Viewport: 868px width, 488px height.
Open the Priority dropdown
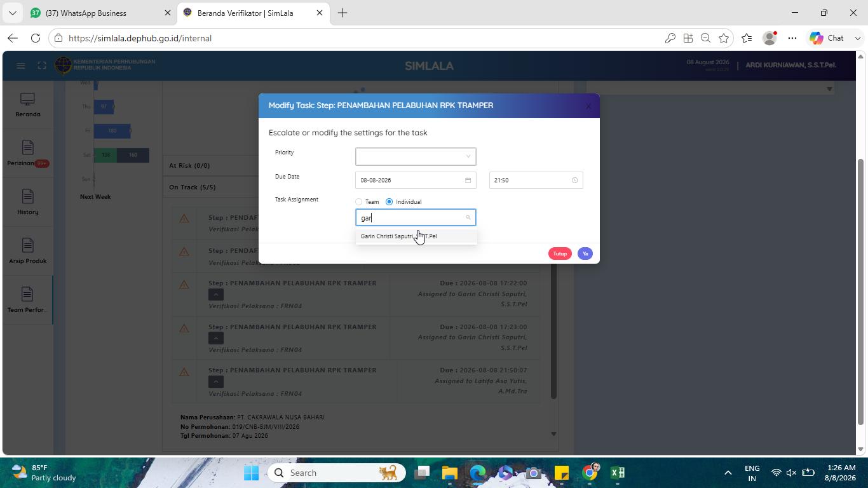tap(416, 156)
